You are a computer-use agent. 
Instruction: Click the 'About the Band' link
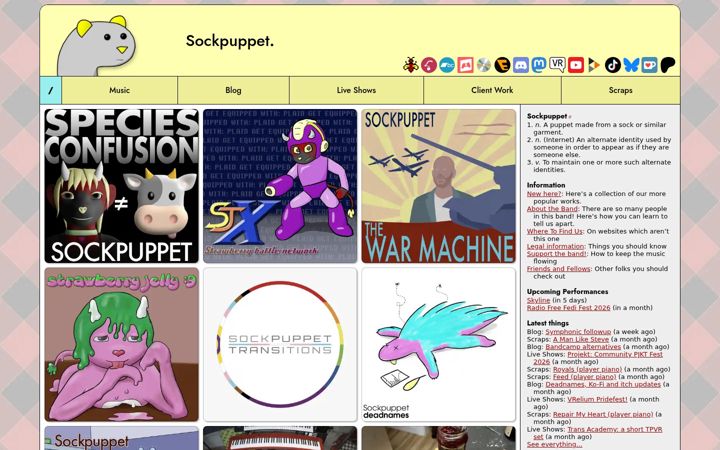coord(552,208)
